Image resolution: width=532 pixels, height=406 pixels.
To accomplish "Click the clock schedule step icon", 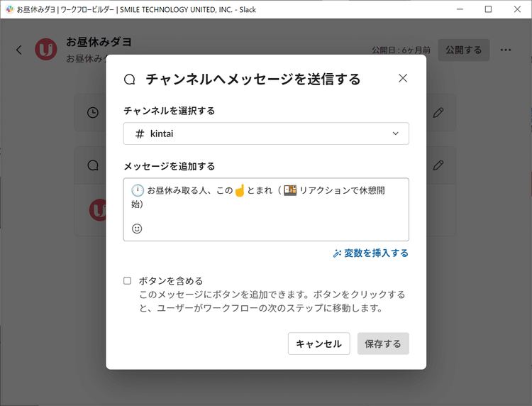I will point(93,112).
